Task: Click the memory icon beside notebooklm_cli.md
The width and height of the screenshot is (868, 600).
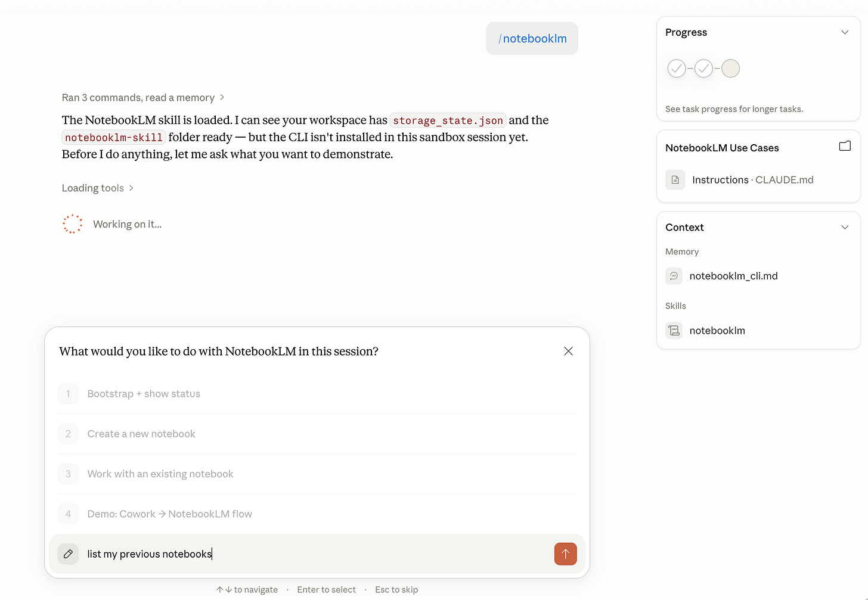Action: coord(674,276)
